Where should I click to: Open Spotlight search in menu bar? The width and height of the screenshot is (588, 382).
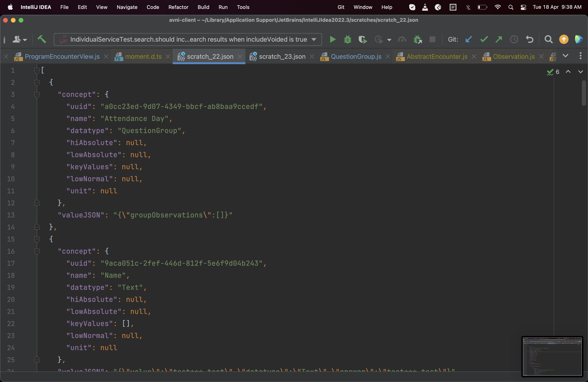pos(511,7)
